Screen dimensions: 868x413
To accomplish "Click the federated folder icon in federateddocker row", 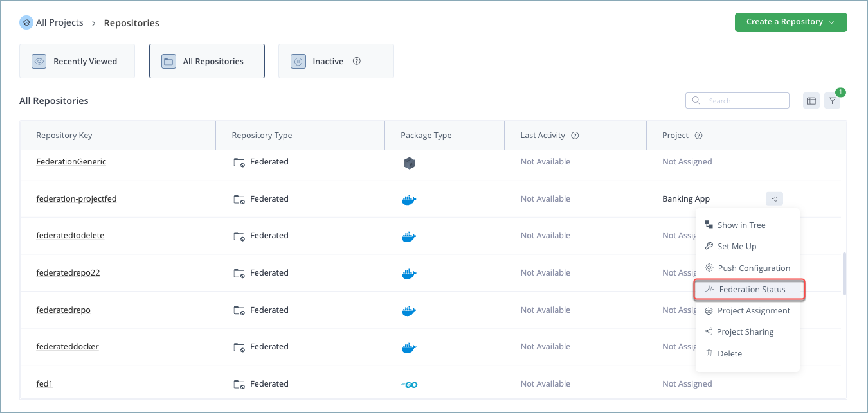I will 239,347.
